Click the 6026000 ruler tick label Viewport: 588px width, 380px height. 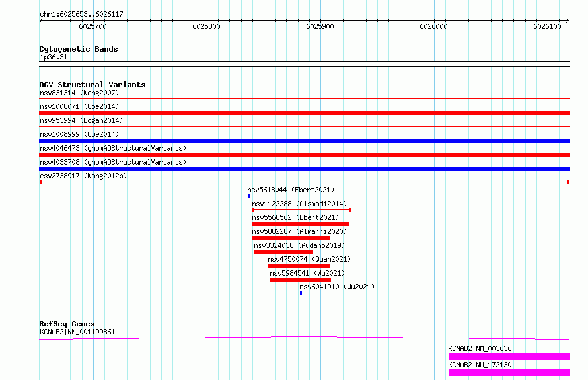coord(433,26)
